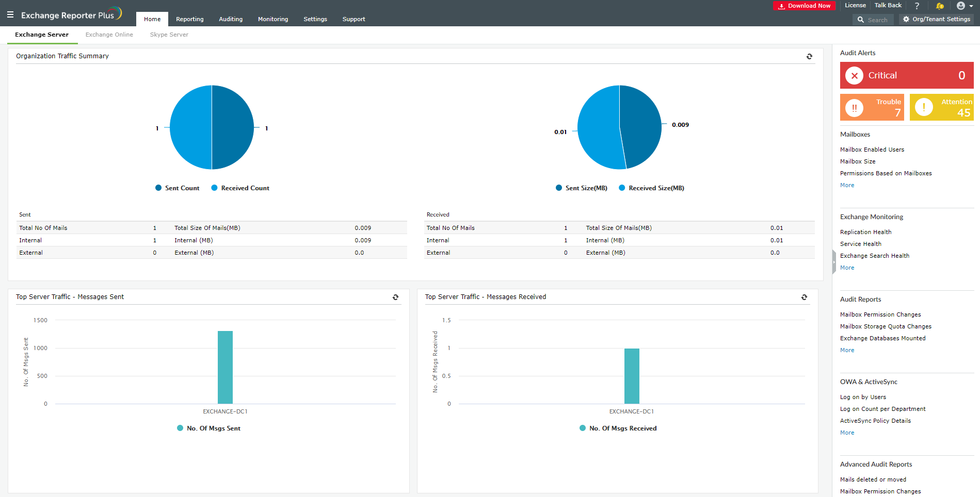Click the Critical alerts X icon
The image size is (980, 497).
point(854,76)
